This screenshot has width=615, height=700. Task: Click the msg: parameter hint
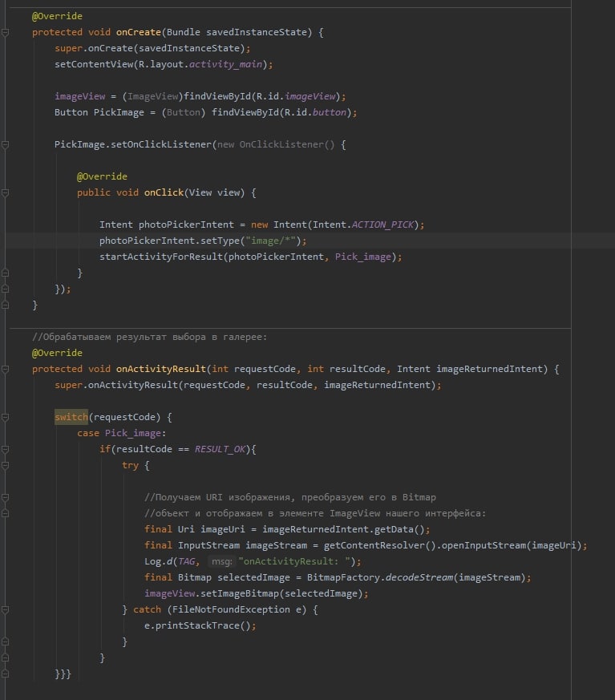click(x=221, y=561)
